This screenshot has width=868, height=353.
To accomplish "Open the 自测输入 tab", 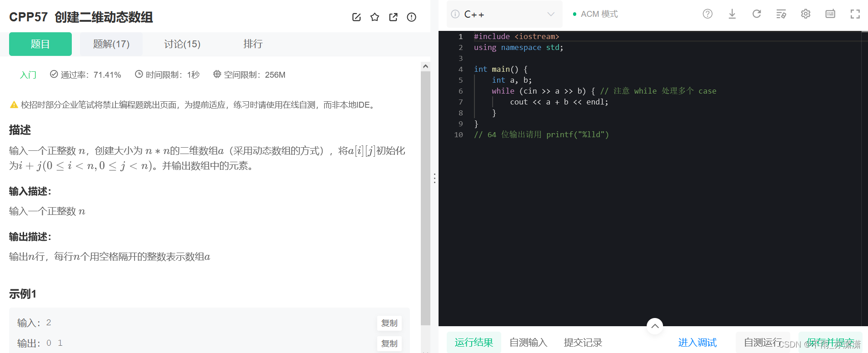I will (529, 343).
